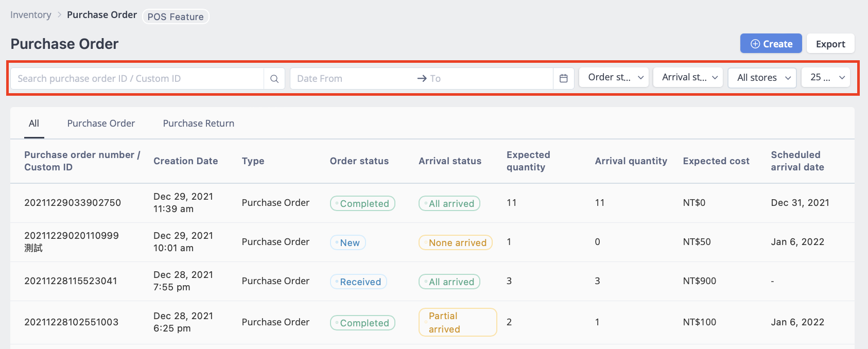The height and width of the screenshot is (349, 868).
Task: Open the Arrival status filter dropdown
Action: point(688,78)
